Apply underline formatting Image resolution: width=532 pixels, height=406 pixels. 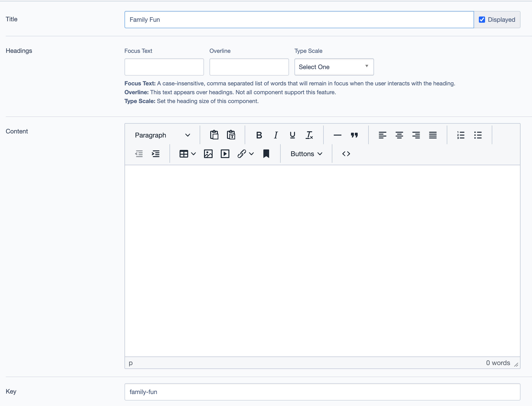[x=292, y=135]
